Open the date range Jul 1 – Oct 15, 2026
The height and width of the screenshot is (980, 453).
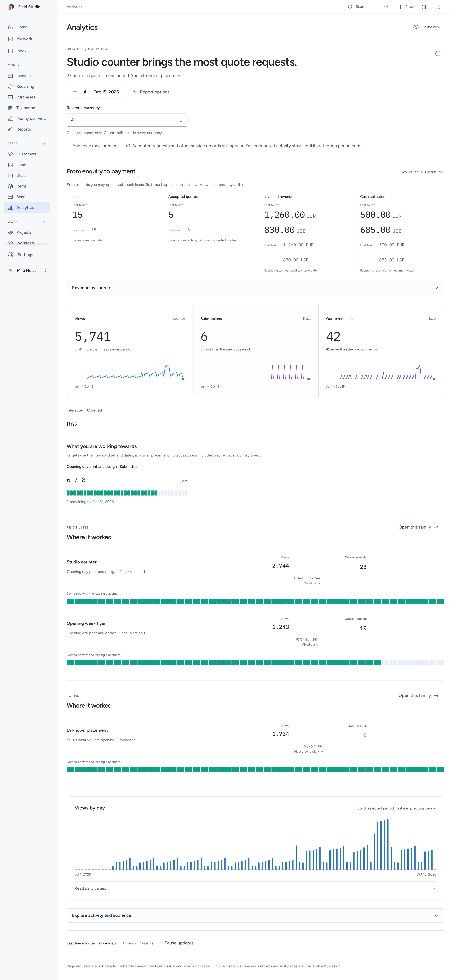pyautogui.click(x=95, y=92)
